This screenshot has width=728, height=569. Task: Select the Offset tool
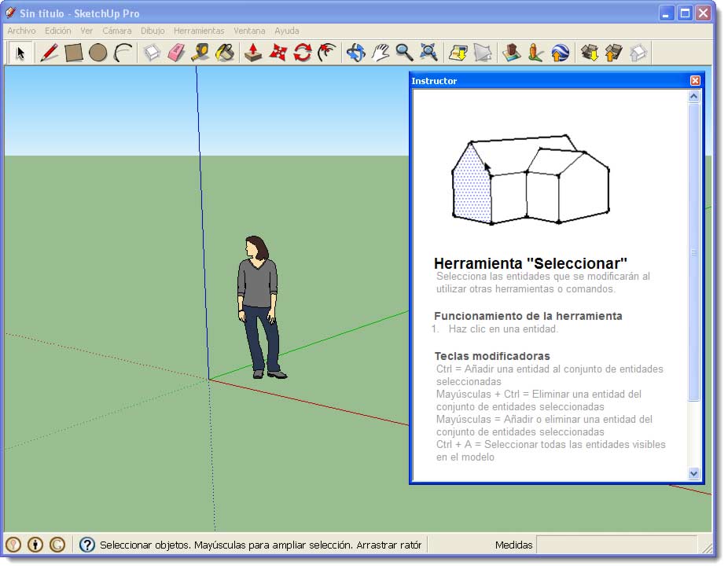(327, 53)
